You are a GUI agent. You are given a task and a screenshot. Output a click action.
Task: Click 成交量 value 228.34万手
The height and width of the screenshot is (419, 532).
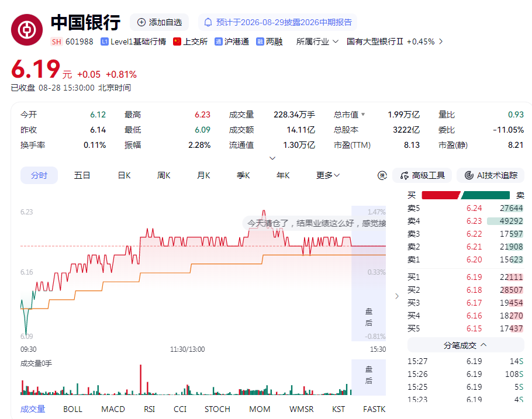click(294, 115)
